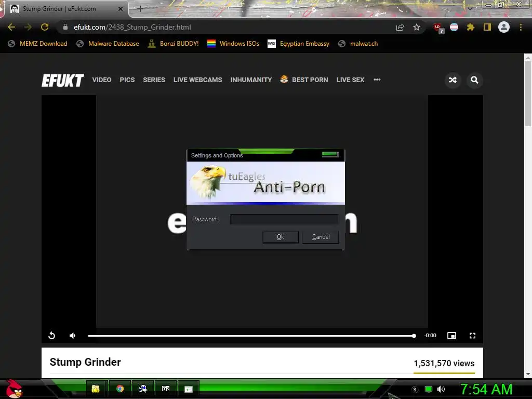Click the system tray volume icon
Screen dimensions: 532x399
[x=441, y=389]
